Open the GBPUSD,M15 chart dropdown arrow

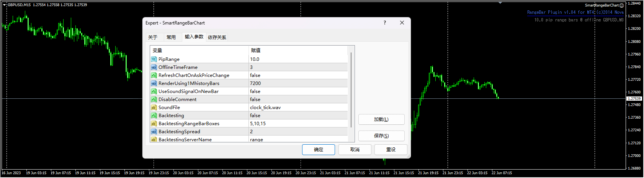[5, 5]
